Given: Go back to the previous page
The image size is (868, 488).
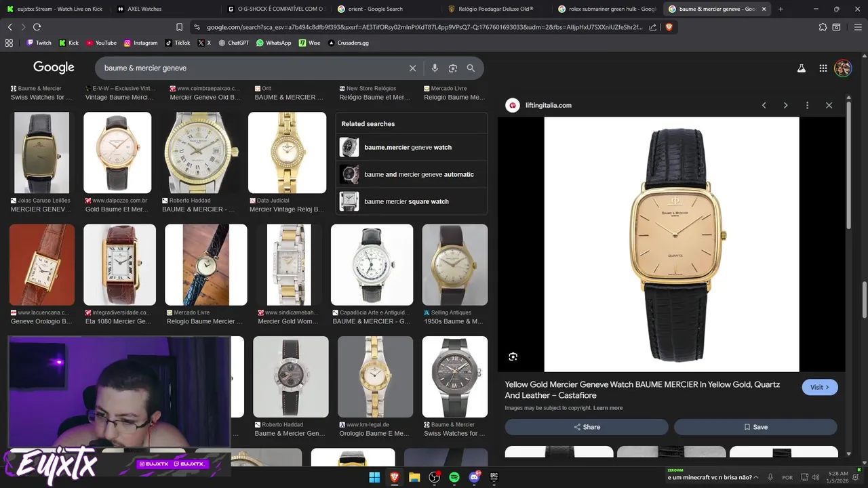Looking at the screenshot, I should (9, 27).
